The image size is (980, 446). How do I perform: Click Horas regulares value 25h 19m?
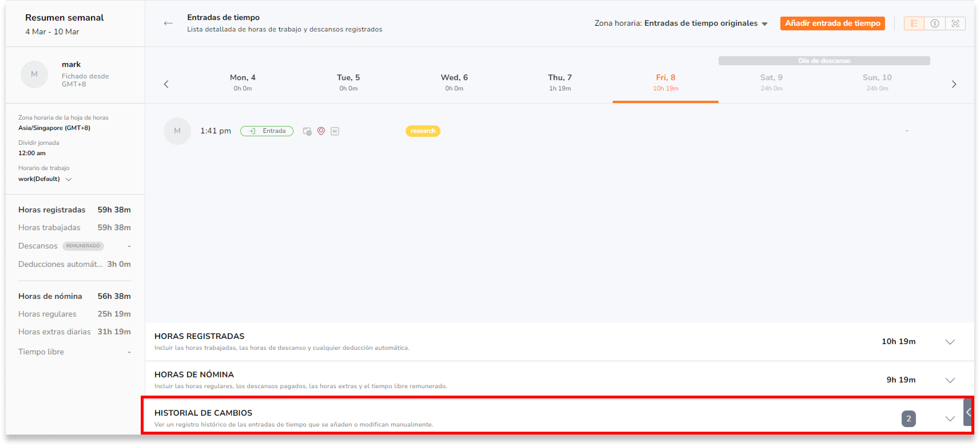tap(114, 314)
